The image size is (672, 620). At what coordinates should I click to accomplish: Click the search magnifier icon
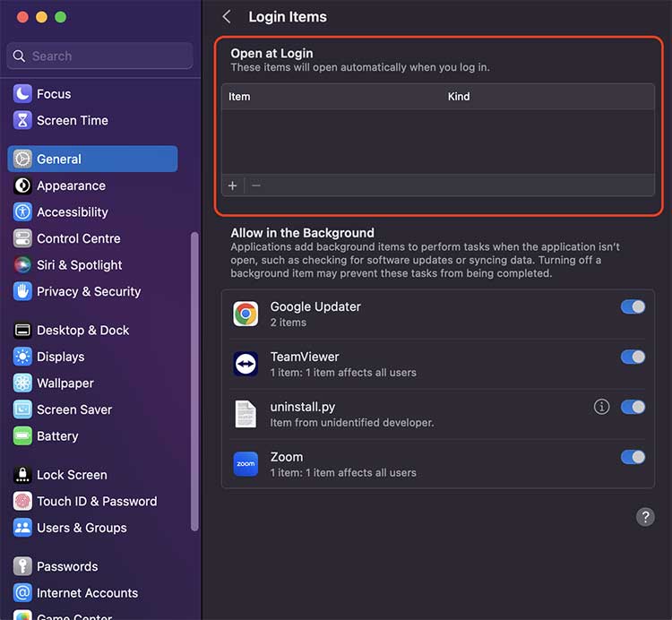19,56
